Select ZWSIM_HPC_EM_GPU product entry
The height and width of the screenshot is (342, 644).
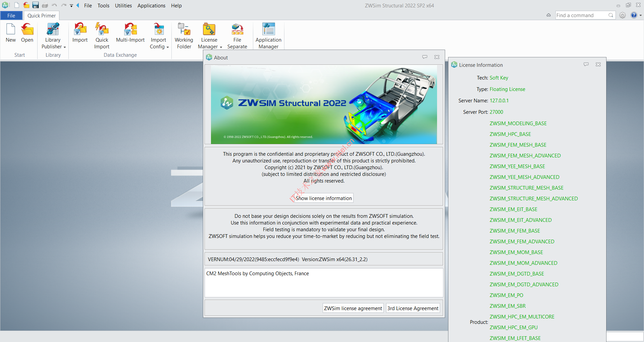click(x=514, y=328)
